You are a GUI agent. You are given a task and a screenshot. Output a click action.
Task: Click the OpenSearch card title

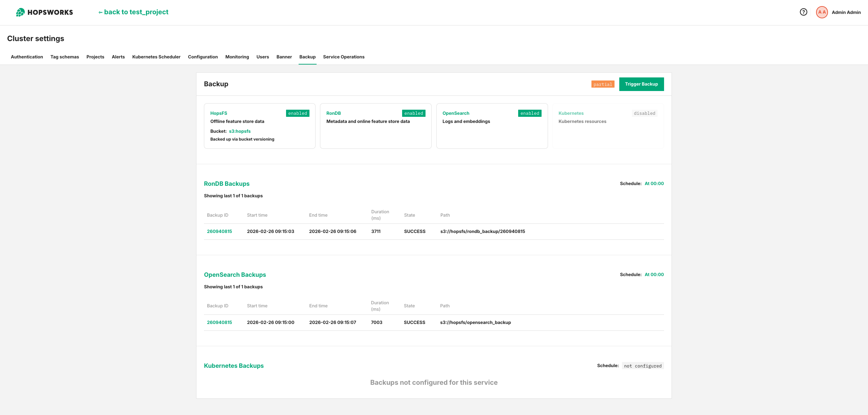(x=456, y=113)
